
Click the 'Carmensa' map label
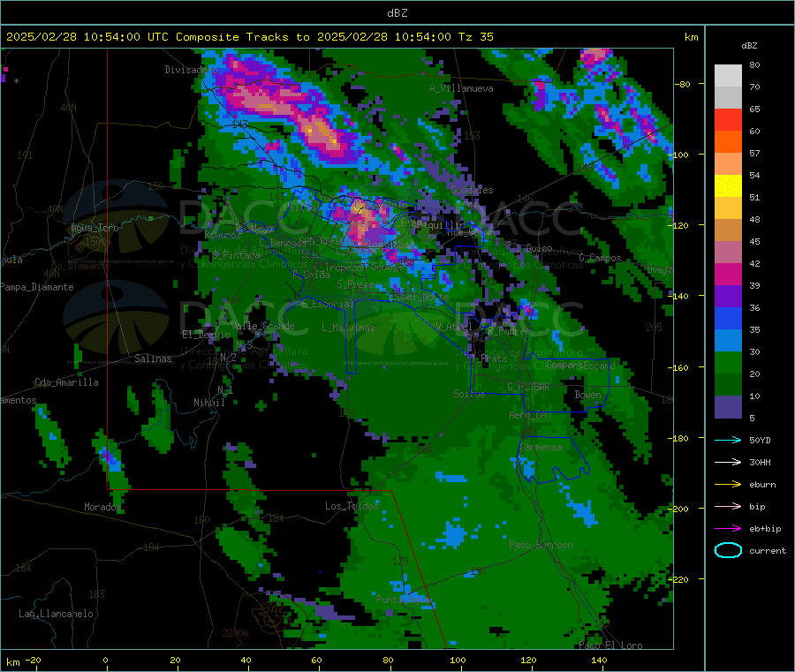pyautogui.click(x=541, y=448)
